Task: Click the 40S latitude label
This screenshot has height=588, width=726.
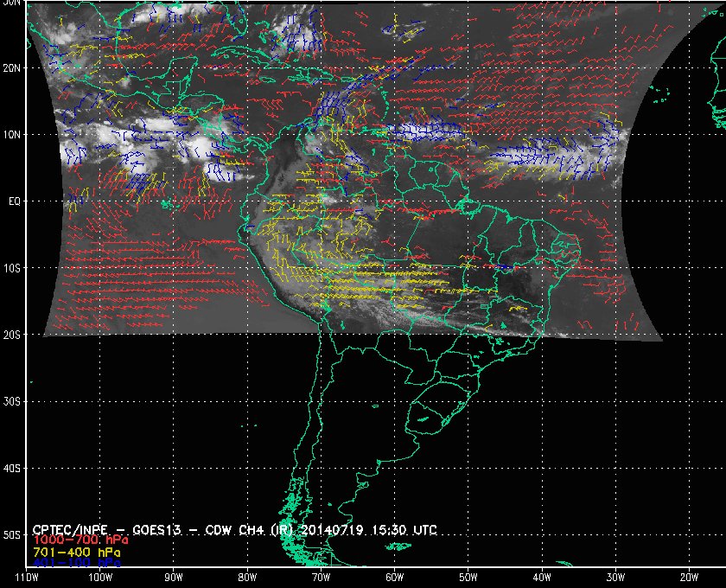Action: coord(11,468)
